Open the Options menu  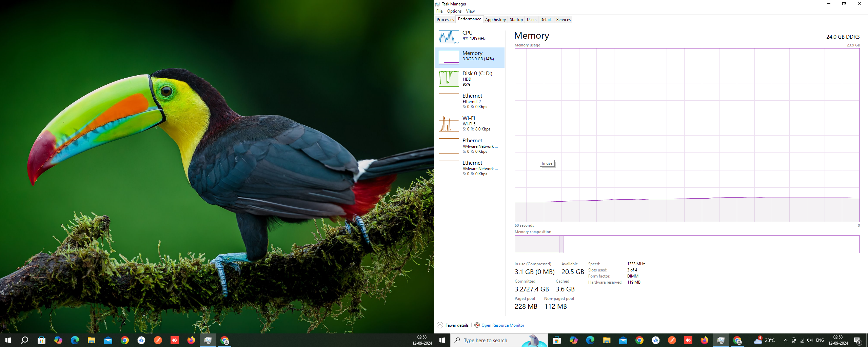tap(454, 11)
